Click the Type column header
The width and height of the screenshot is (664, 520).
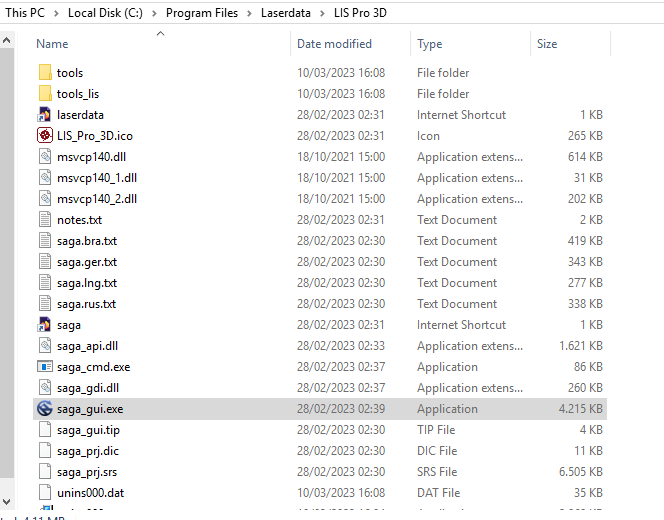(430, 44)
